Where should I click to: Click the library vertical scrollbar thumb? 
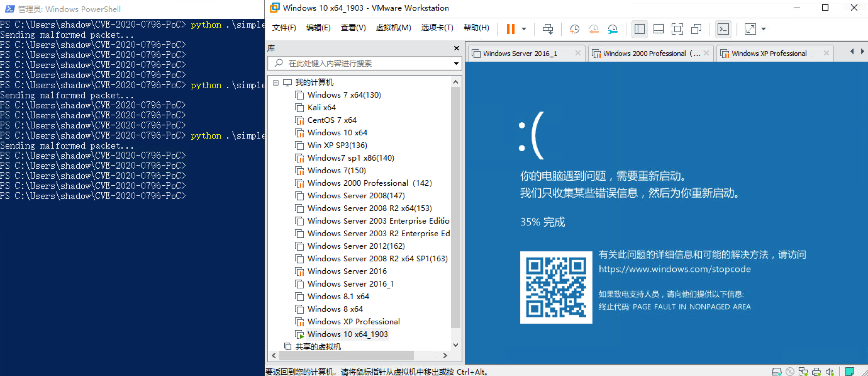pos(456,207)
